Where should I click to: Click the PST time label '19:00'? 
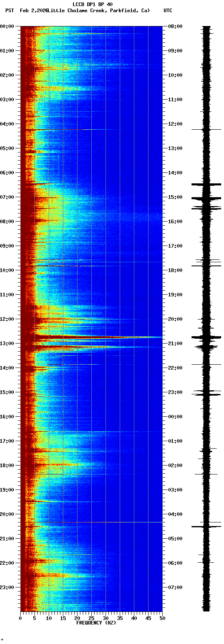click(x=6, y=490)
